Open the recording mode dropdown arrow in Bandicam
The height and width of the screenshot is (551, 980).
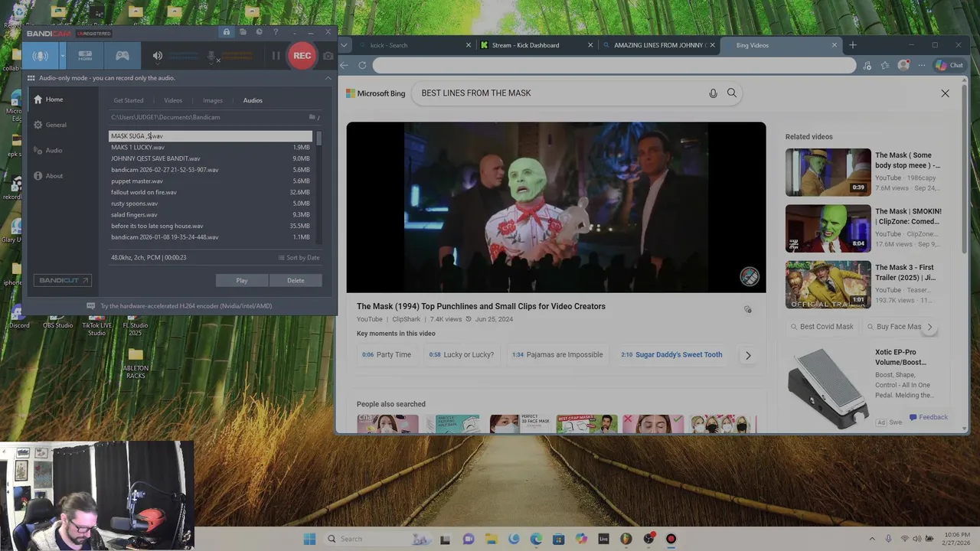(x=62, y=56)
